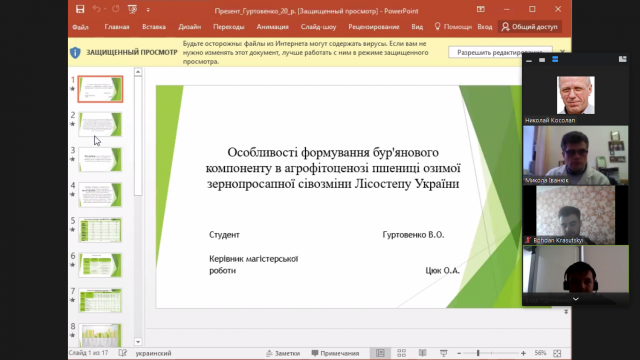Click the Save icon in the quick access toolbar
Image resolution: width=640 pixels, height=360 pixels.
80,9
